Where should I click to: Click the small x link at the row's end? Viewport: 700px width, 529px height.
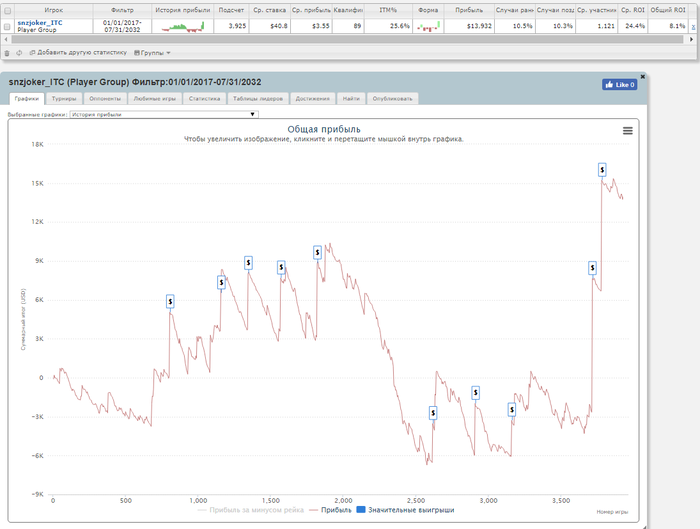pyautogui.click(x=693, y=27)
